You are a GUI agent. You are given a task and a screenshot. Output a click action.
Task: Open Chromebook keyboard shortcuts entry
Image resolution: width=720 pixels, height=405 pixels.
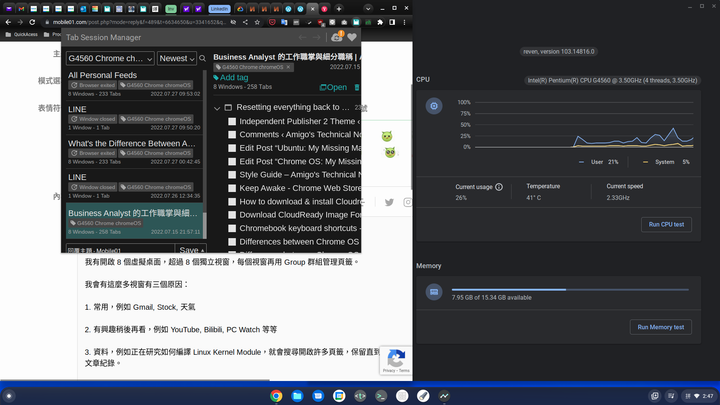tap(295, 228)
